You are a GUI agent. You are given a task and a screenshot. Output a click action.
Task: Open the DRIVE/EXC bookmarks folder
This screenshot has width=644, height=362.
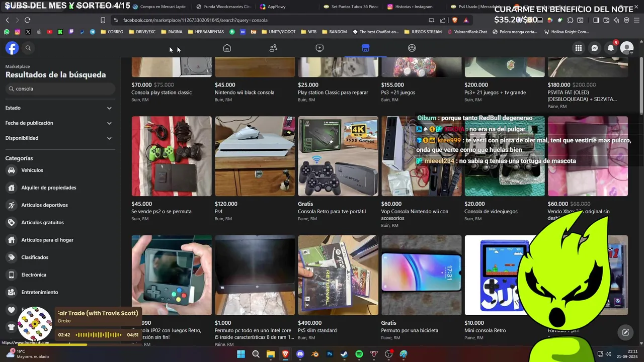pos(142,32)
